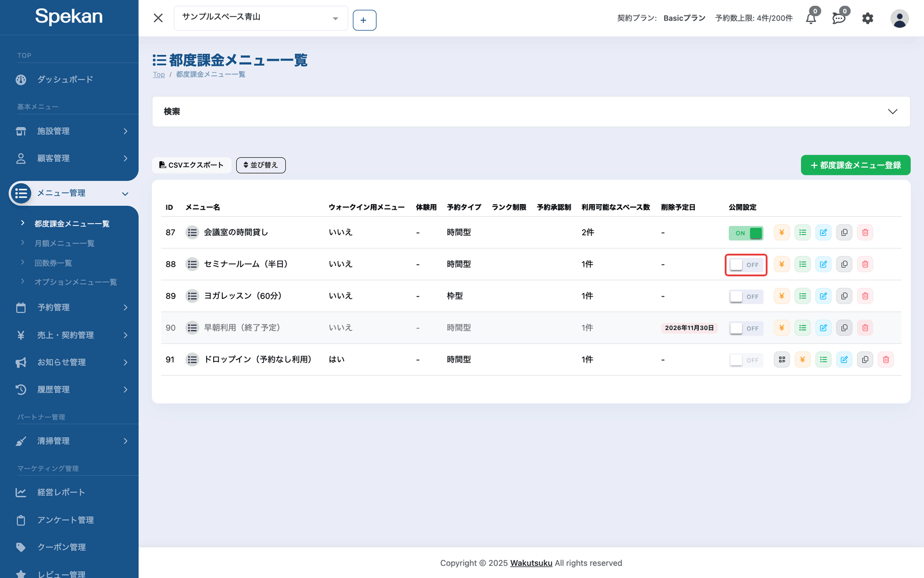Expand the 検索 search panel
Screen dimensions: 924x578
coord(531,112)
